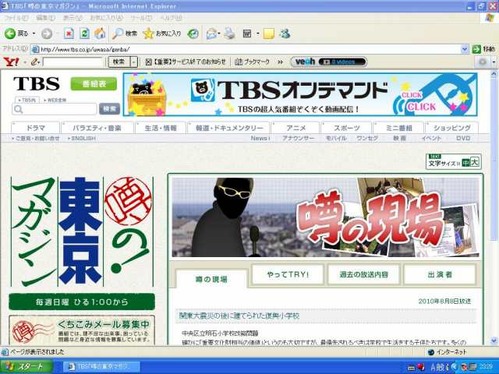Click the TBS site search input field
Image resolution: width=499 pixels, height=374 pixels.
point(55,109)
